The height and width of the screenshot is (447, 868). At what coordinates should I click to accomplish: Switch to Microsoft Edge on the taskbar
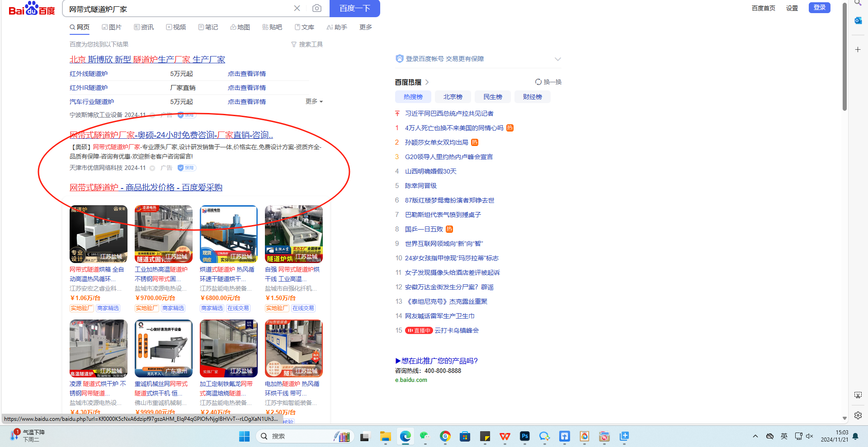point(405,436)
